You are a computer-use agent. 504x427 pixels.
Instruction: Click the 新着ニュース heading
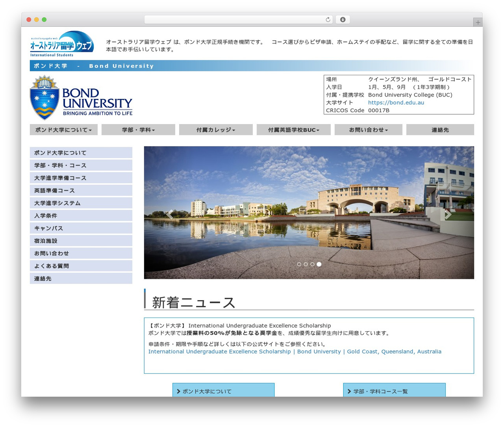194,302
